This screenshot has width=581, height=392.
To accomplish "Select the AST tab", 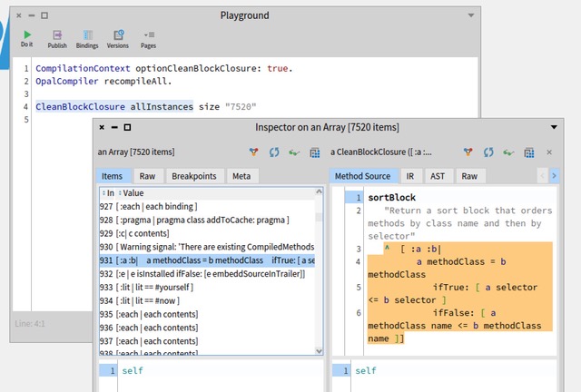I will pos(438,176).
